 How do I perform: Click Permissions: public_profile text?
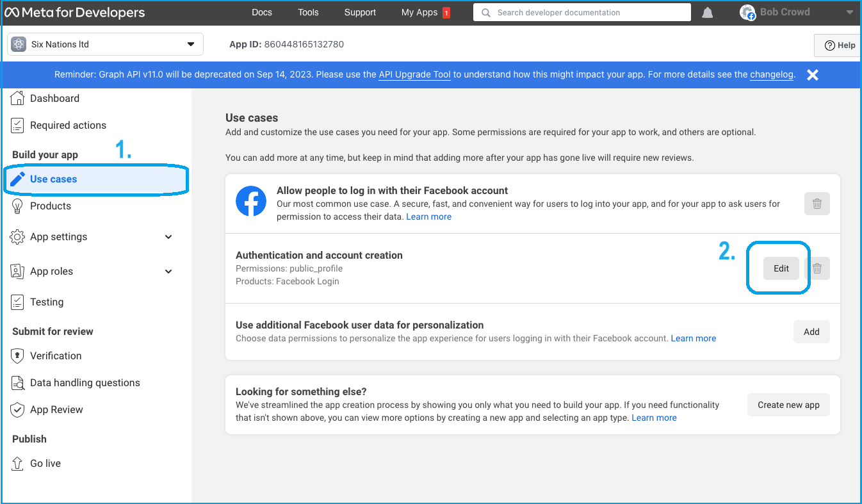point(289,268)
